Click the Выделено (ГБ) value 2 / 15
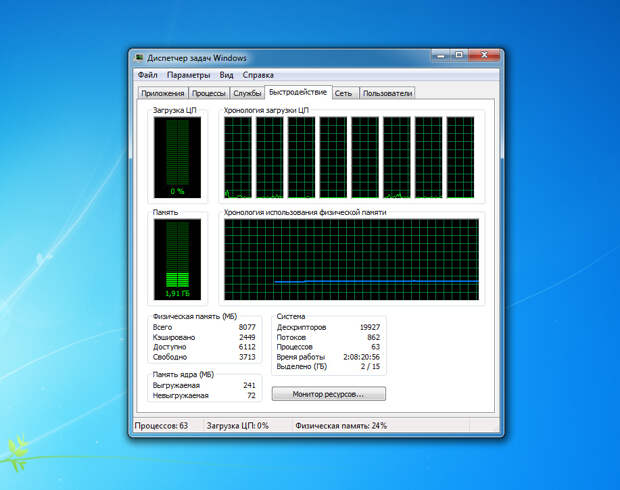This screenshot has width=620, height=490. (x=370, y=367)
